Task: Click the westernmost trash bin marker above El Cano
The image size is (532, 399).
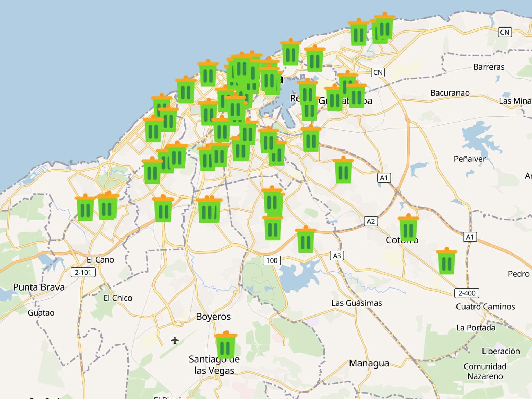Action: pos(85,208)
